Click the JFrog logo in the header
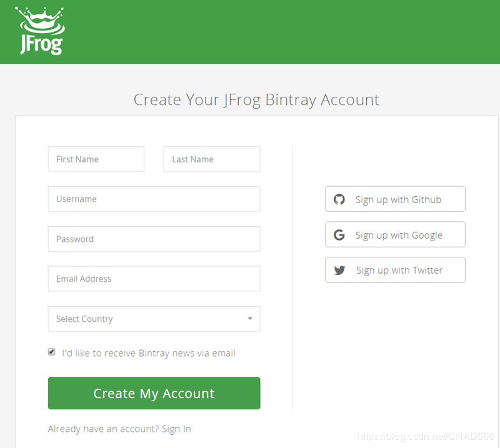Image resolution: width=500 pixels, height=448 pixels. pyautogui.click(x=40, y=31)
